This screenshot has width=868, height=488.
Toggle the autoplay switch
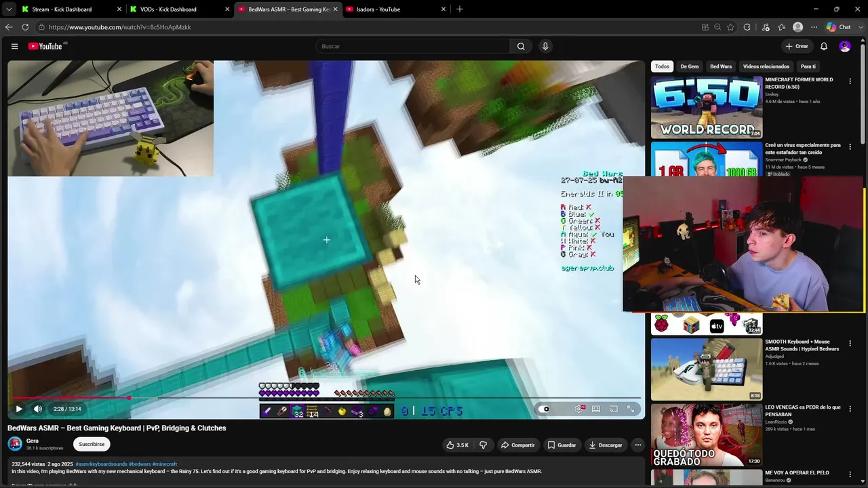[545, 409]
